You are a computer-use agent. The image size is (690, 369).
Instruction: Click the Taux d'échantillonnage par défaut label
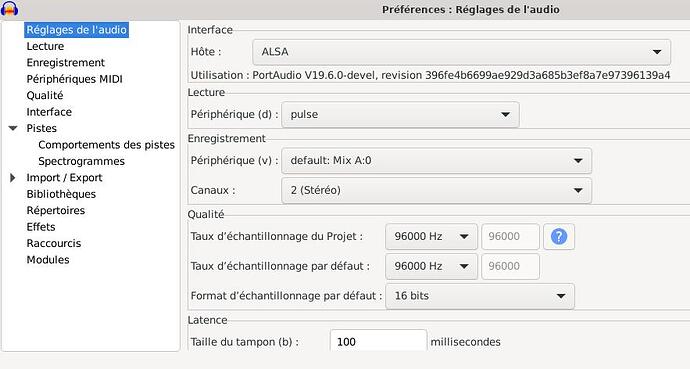click(280, 266)
